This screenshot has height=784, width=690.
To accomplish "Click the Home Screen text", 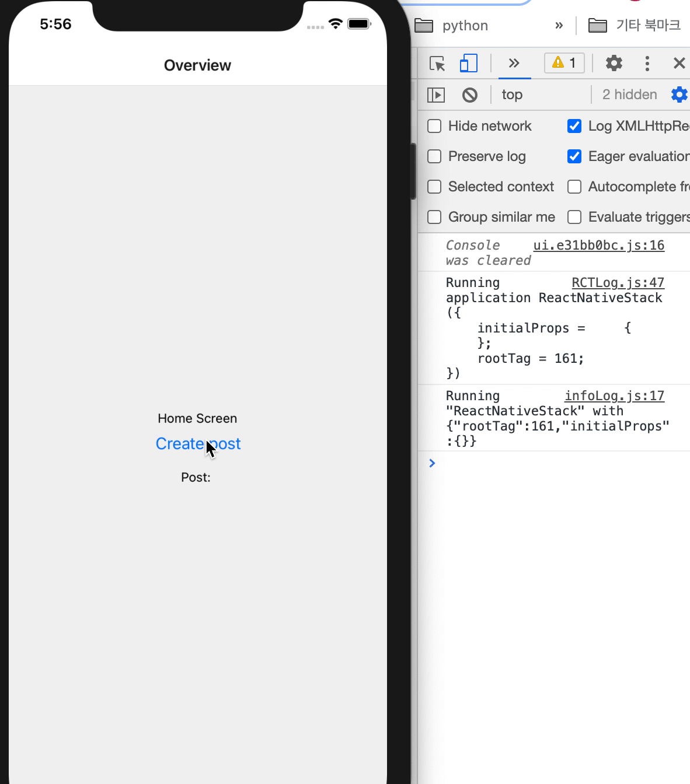I will coord(197,418).
